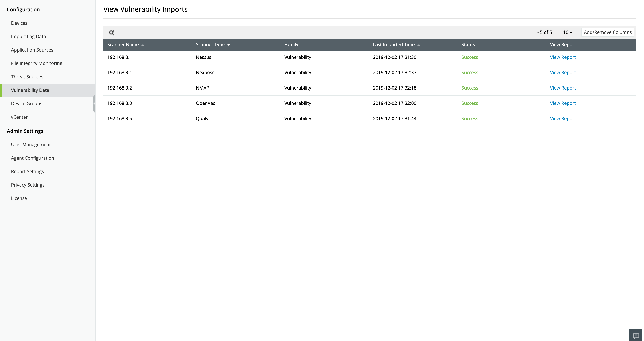The width and height of the screenshot is (644, 341).
Task: Select the vCenter sidebar entry
Action: click(19, 117)
